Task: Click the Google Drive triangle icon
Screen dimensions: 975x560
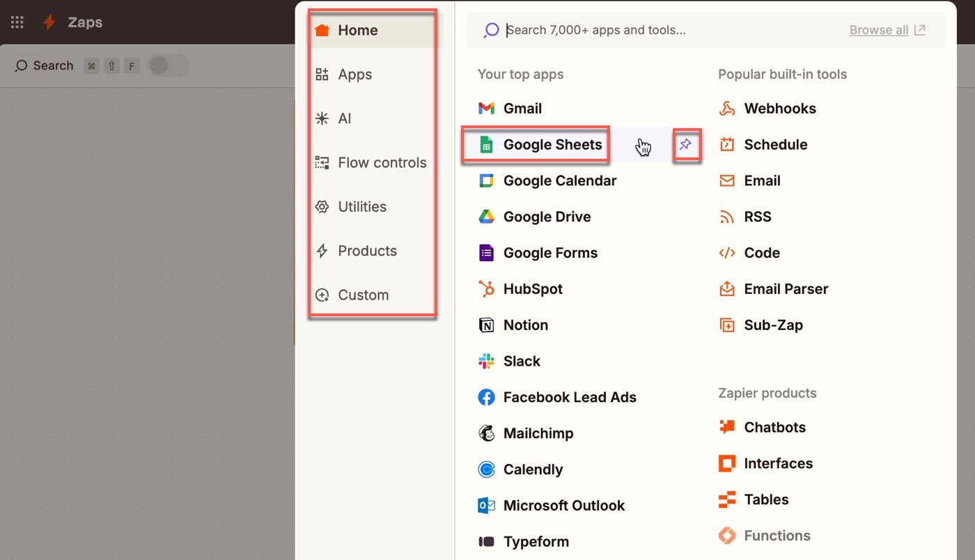Action: tap(486, 217)
